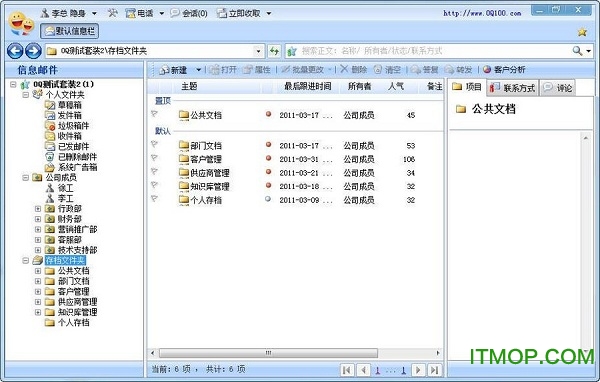Select 供应商管理 row in the list
This screenshot has width=600, height=382.
295,173
